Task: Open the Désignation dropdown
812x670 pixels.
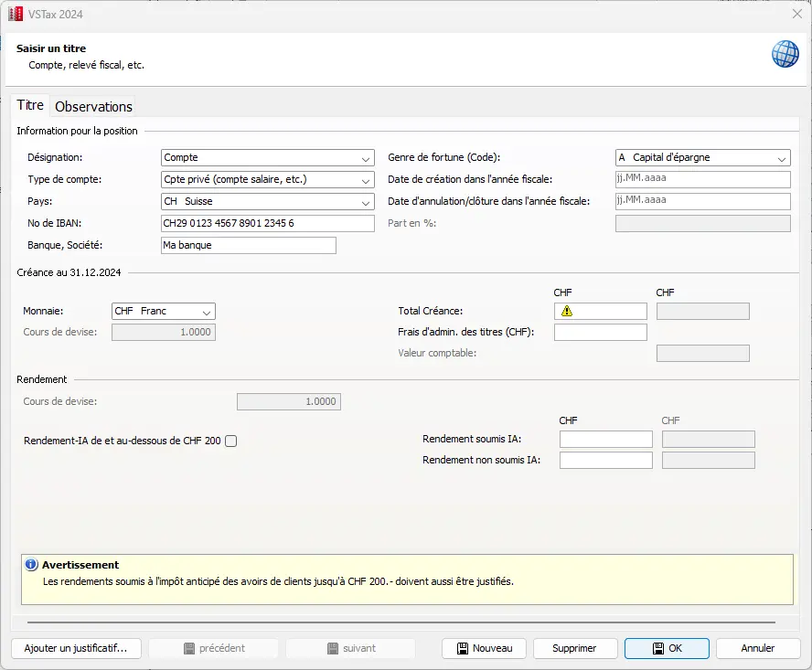Action: tap(366, 158)
